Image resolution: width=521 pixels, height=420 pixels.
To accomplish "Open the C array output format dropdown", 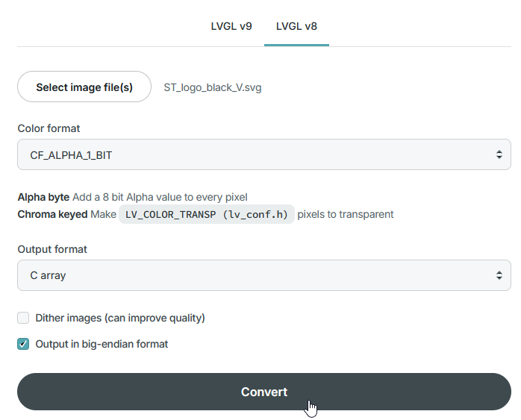I will (x=254, y=275).
